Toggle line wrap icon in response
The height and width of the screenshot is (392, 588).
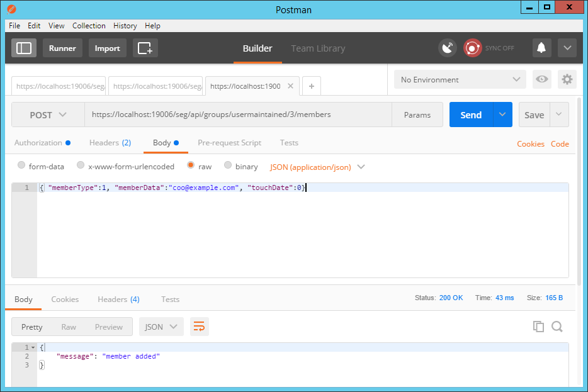click(199, 327)
